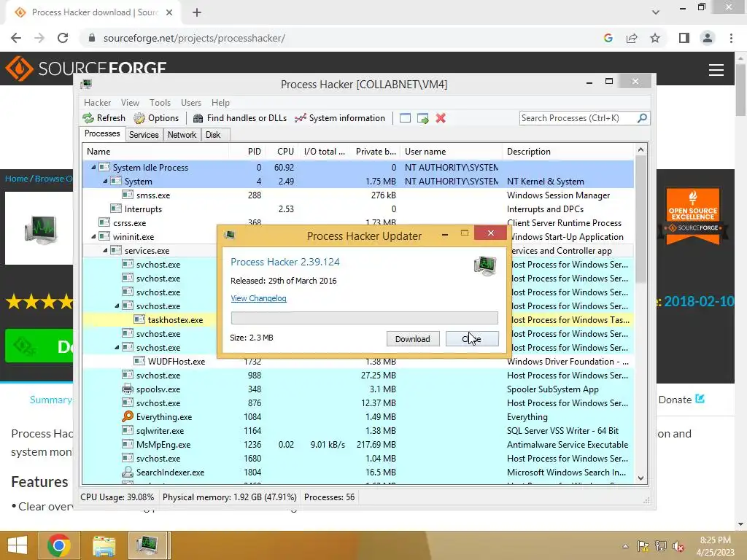Viewport: 747px width, 560px height.
Task: Open Chrome side panel icon
Action: coord(684,38)
